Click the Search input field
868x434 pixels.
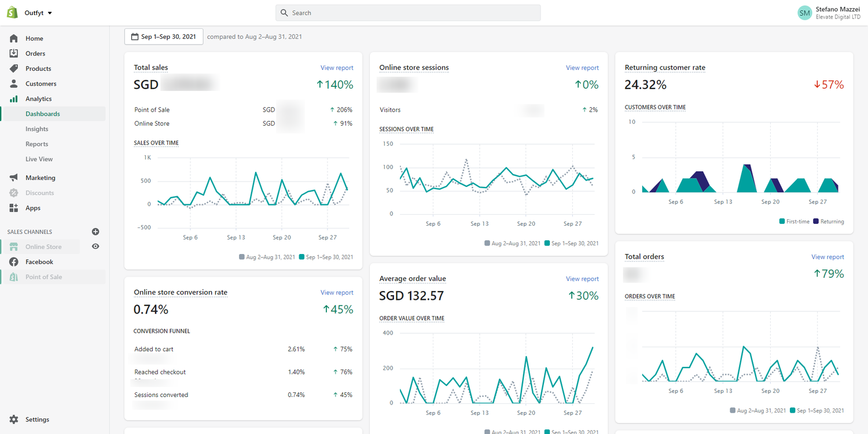(408, 13)
